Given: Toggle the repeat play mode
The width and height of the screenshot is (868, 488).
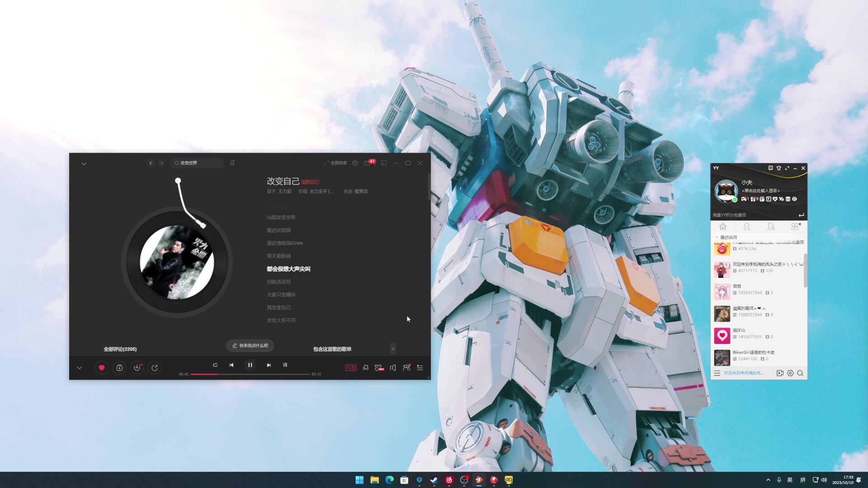Looking at the screenshot, I should [x=215, y=365].
